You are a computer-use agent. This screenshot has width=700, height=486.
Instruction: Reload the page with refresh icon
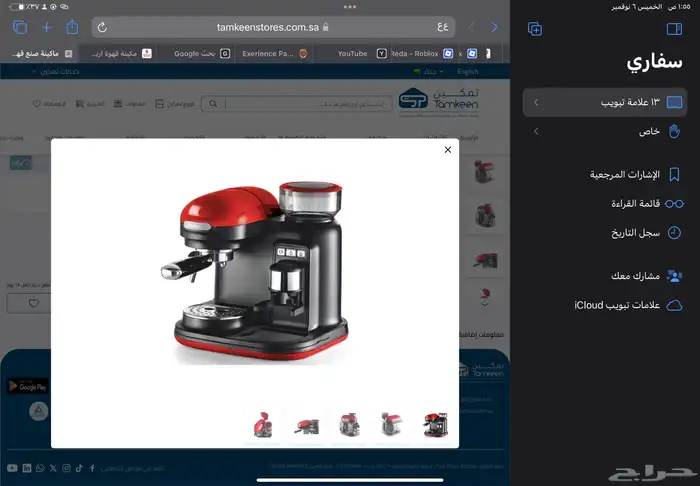102,28
